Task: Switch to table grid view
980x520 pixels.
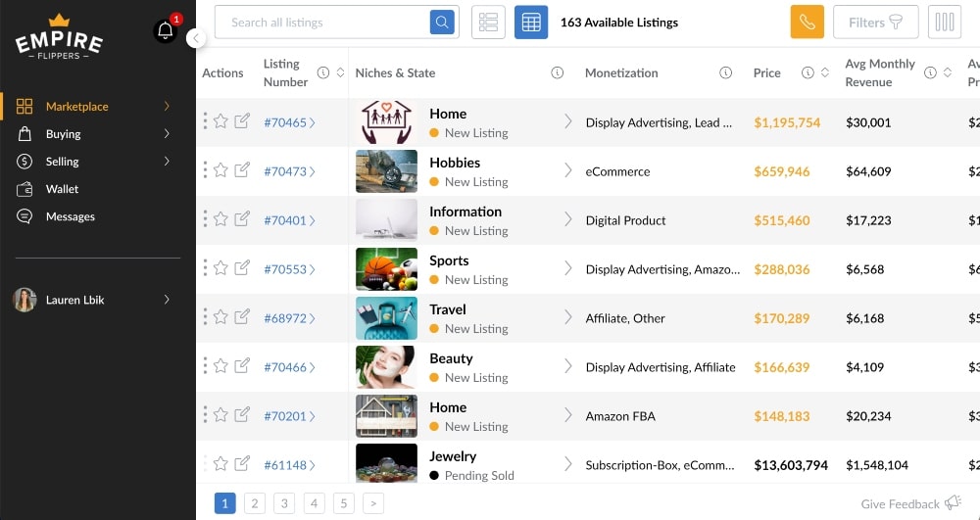Action: pos(531,23)
